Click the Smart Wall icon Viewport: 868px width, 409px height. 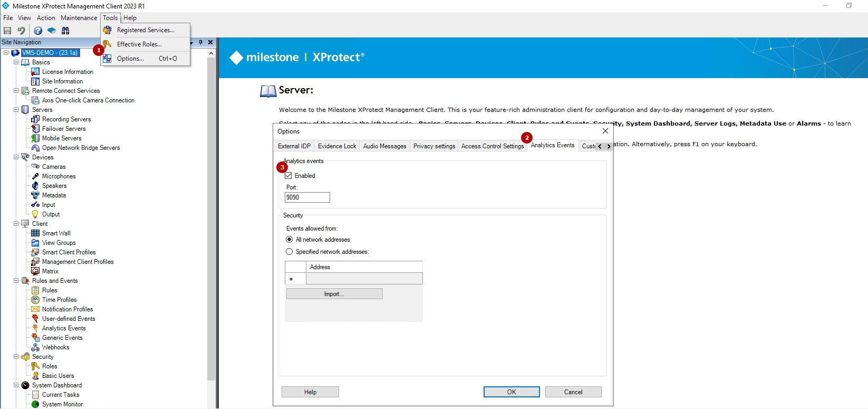coord(35,233)
